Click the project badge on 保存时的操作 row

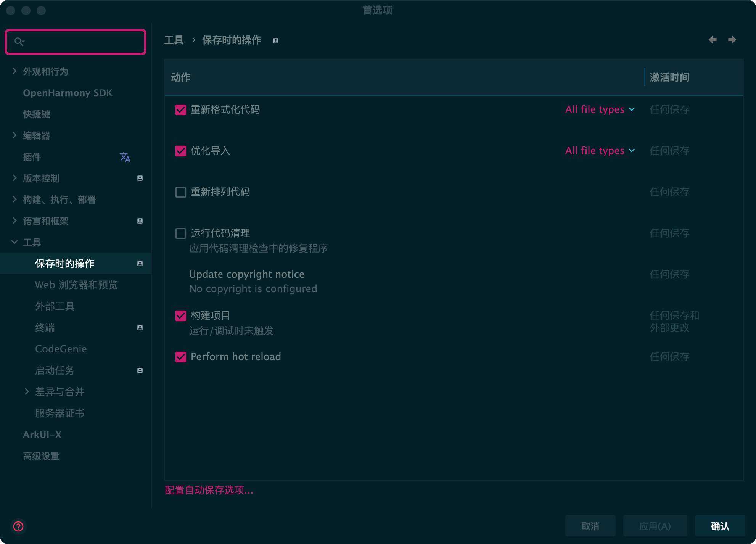[x=140, y=264]
